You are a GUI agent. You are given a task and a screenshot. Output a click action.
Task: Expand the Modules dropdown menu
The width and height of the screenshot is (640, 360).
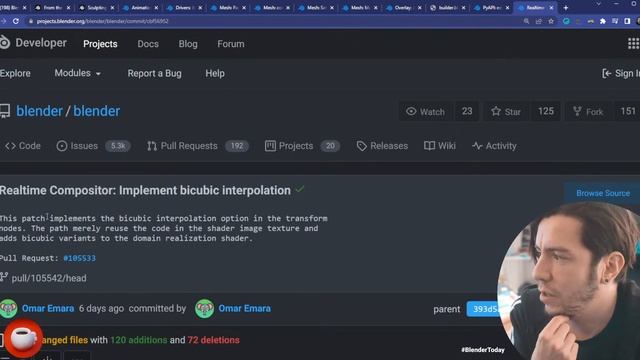(x=78, y=73)
